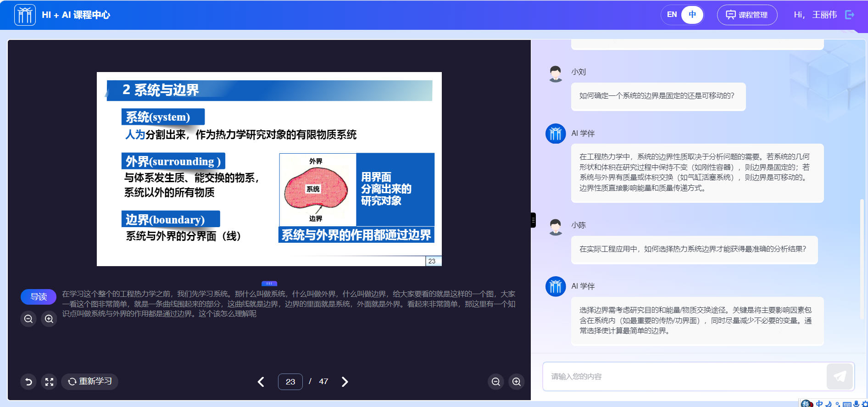Click the HI + AI course center logo

pyautogui.click(x=25, y=15)
